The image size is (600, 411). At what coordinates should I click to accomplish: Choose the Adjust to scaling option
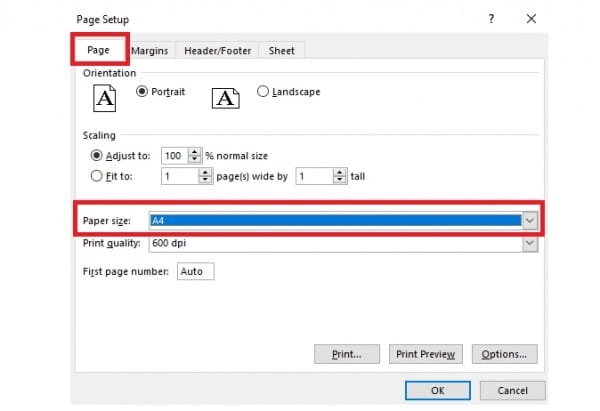(96, 155)
